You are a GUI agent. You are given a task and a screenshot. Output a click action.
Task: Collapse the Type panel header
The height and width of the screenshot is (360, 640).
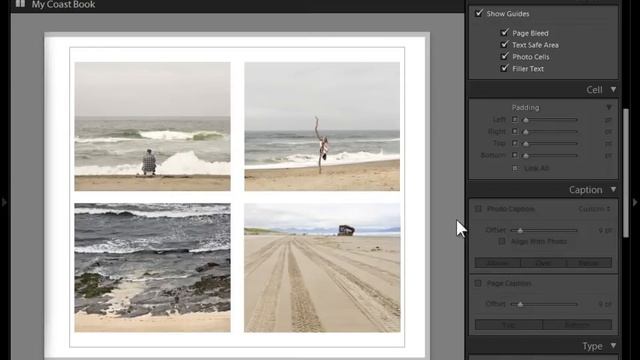click(613, 346)
